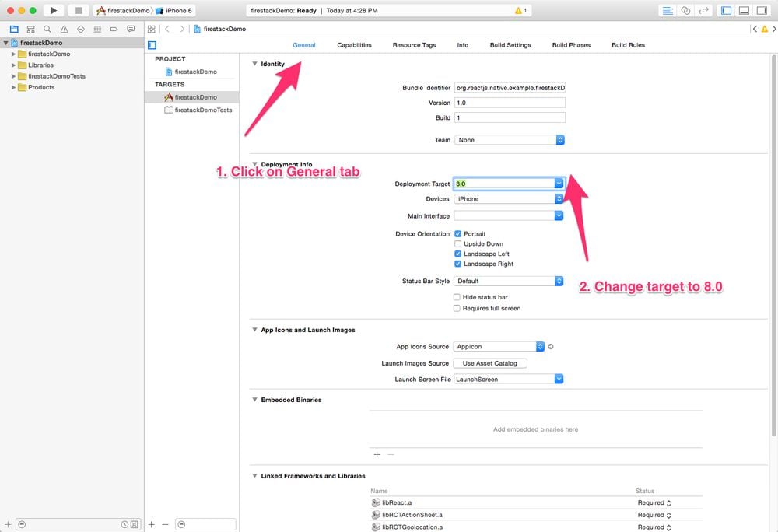Open the report navigator speech-bubble icon
Viewport: 778px width, 532px height.
[x=131, y=30]
